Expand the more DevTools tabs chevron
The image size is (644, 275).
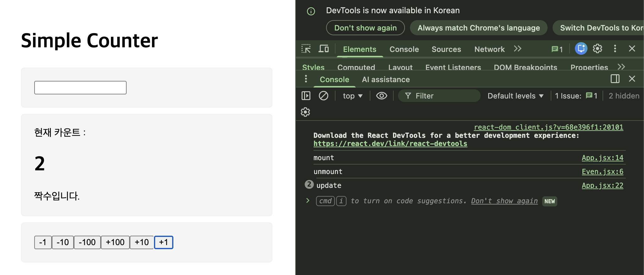coord(517,49)
